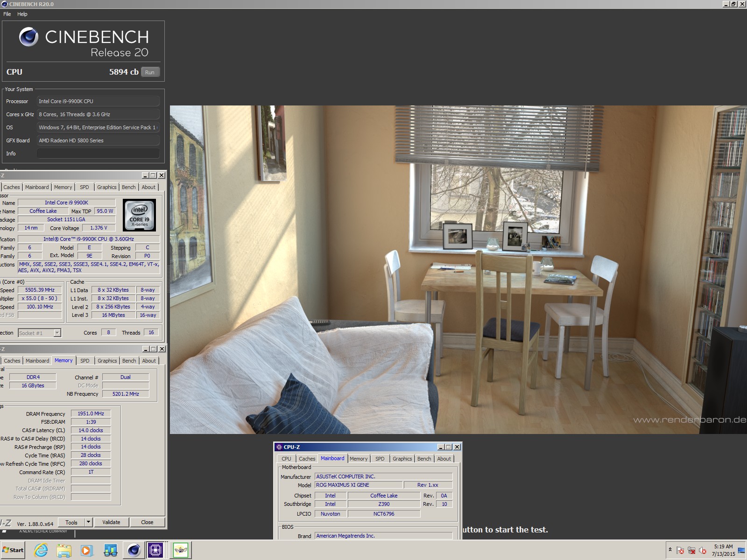The width and height of the screenshot is (747, 560).
Task: Open Windows Media Player from taskbar
Action: [x=87, y=550]
